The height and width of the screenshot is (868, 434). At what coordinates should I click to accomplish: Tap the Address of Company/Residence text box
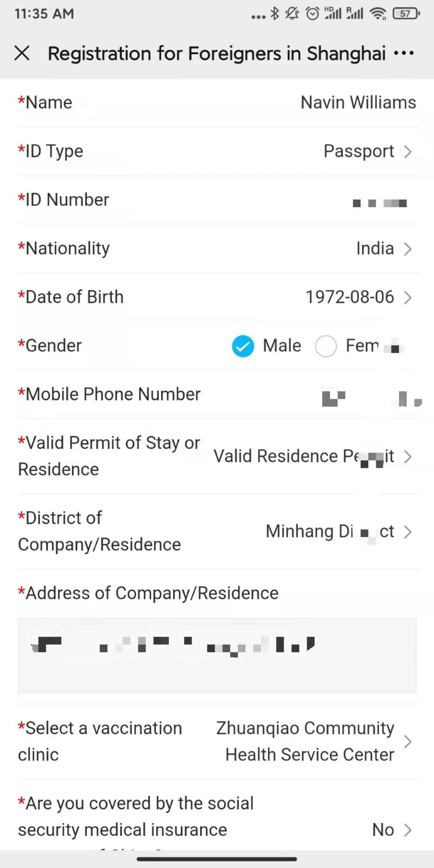(x=217, y=656)
